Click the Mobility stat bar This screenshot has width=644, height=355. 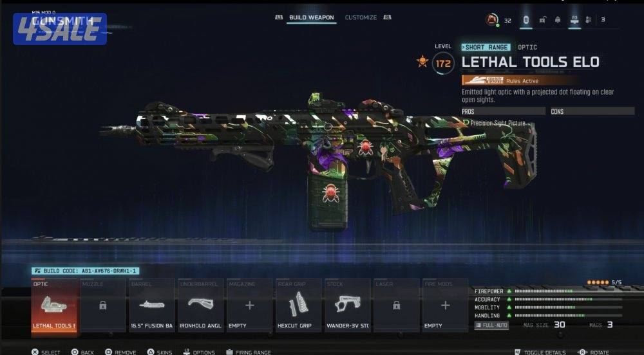coord(569,307)
